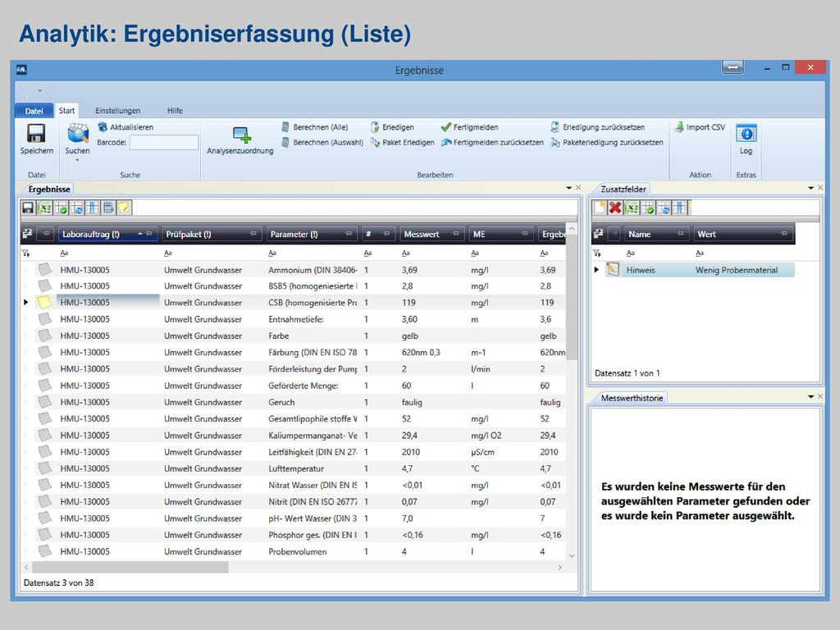The width and height of the screenshot is (840, 630).
Task: Click the yellow note icon in the CSB row
Action: click(44, 302)
